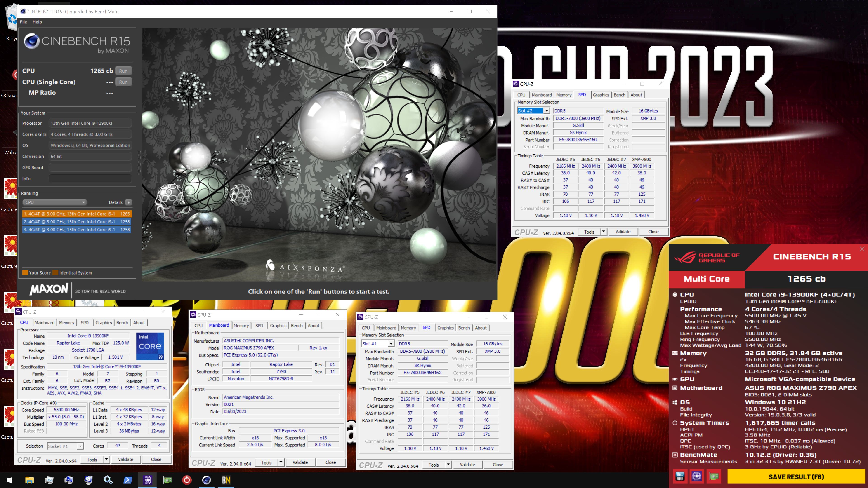Viewport: 868px width, 488px height.
Task: Click the Core Speed 5500.00 MHz value
Action: [x=66, y=410]
